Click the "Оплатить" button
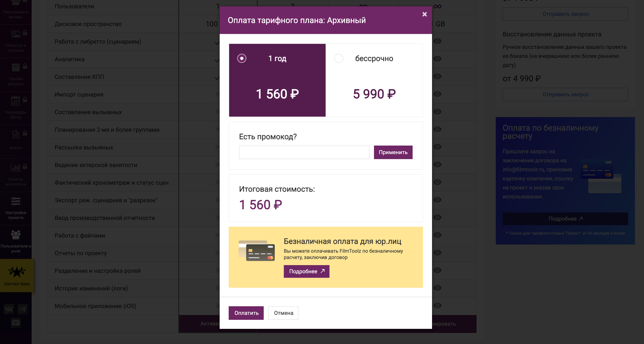 coord(246,313)
